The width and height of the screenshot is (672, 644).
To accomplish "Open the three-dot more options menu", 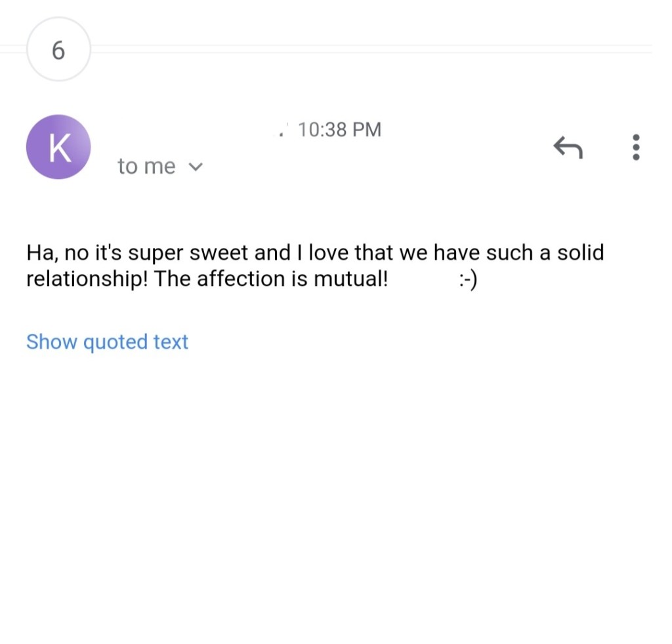I will click(x=635, y=148).
